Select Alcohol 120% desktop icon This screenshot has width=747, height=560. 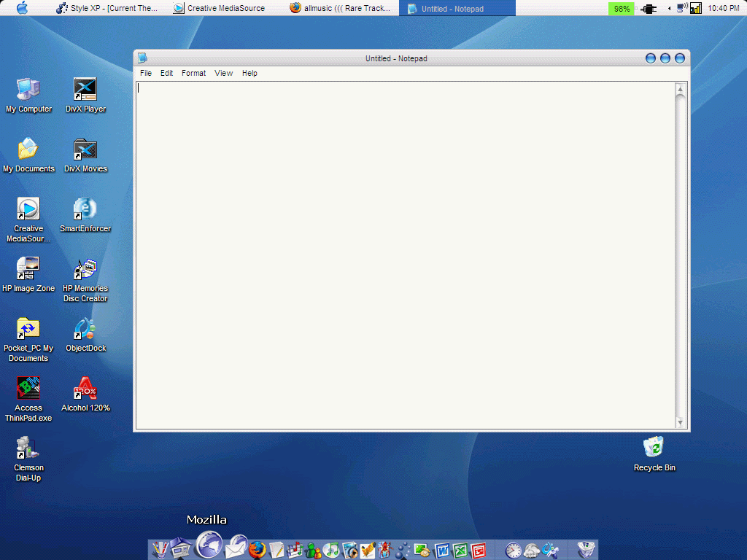[x=85, y=394]
